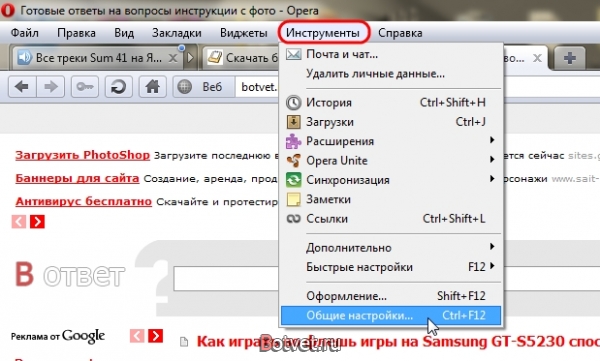600x361 pixels.
Task: Open the Вид menu
Action: point(124,33)
